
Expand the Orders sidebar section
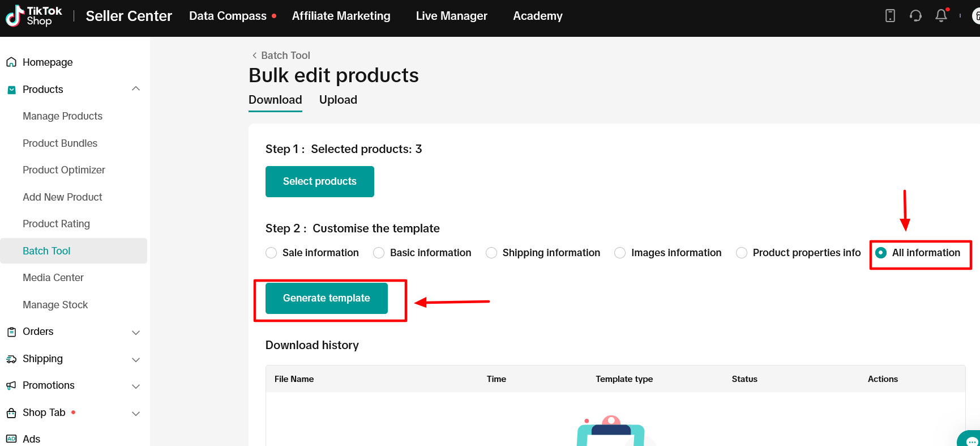click(136, 332)
